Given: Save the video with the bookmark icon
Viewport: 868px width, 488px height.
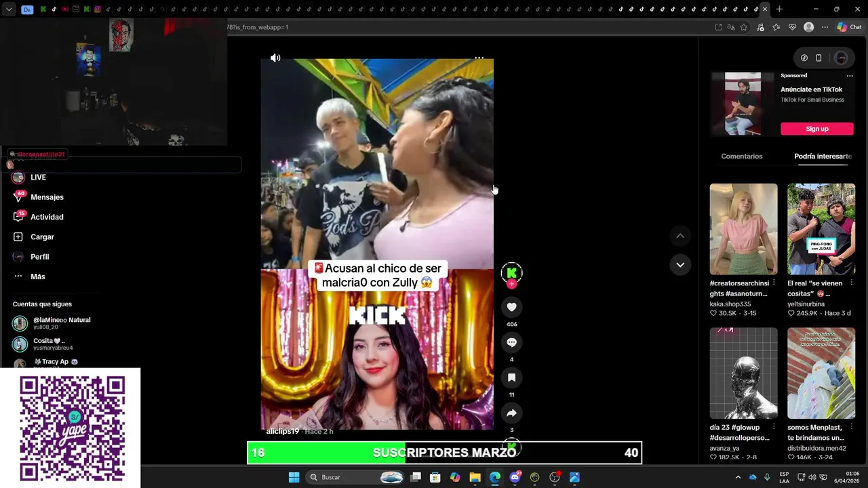Looking at the screenshot, I should pos(511,378).
